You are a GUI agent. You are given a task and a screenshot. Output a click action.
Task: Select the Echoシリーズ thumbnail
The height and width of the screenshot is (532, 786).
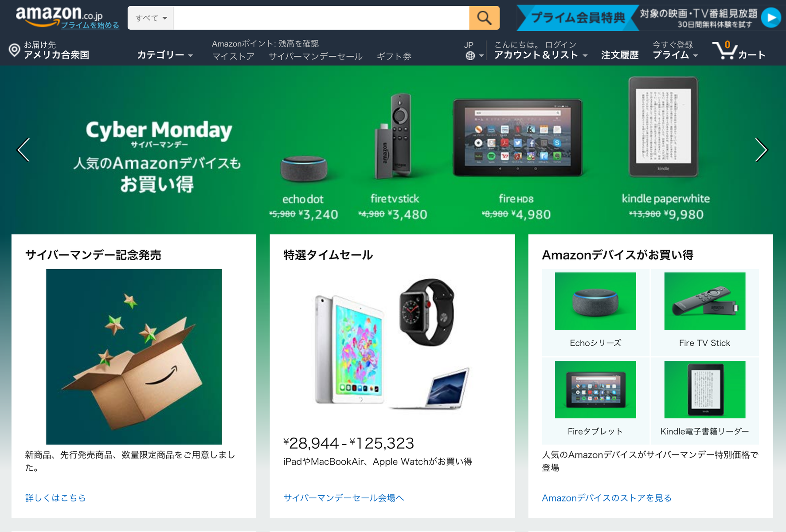[595, 301]
